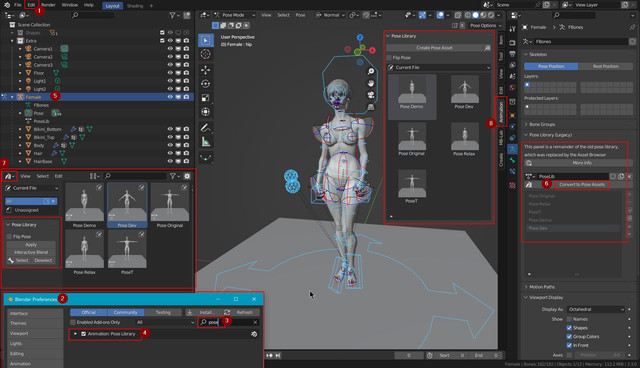
Task: Open Display As Octahedral dropdown
Action: coord(596,309)
